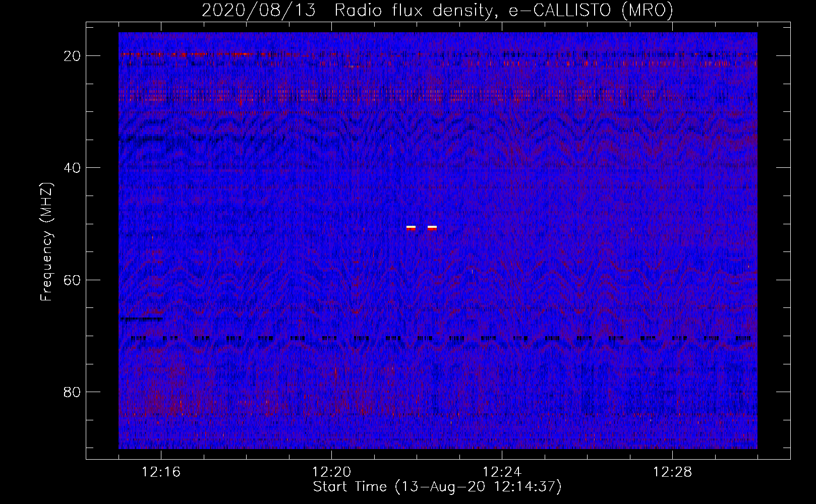Screen dimensions: 816x504
Task: Click the 20 MHz frequency tick label
Action: click(73, 56)
